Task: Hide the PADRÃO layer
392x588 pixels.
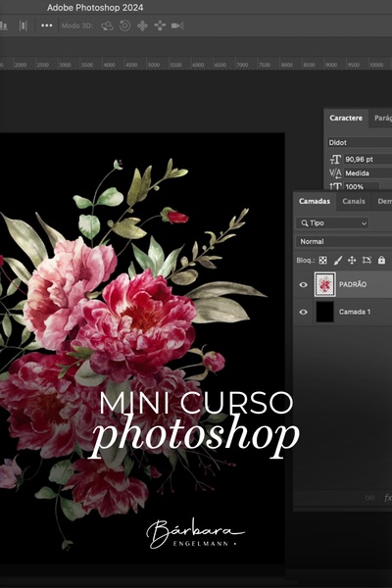Action: [x=303, y=284]
